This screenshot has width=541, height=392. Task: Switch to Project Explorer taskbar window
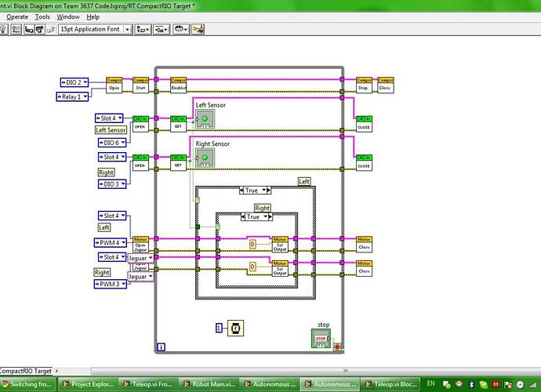pos(88,383)
